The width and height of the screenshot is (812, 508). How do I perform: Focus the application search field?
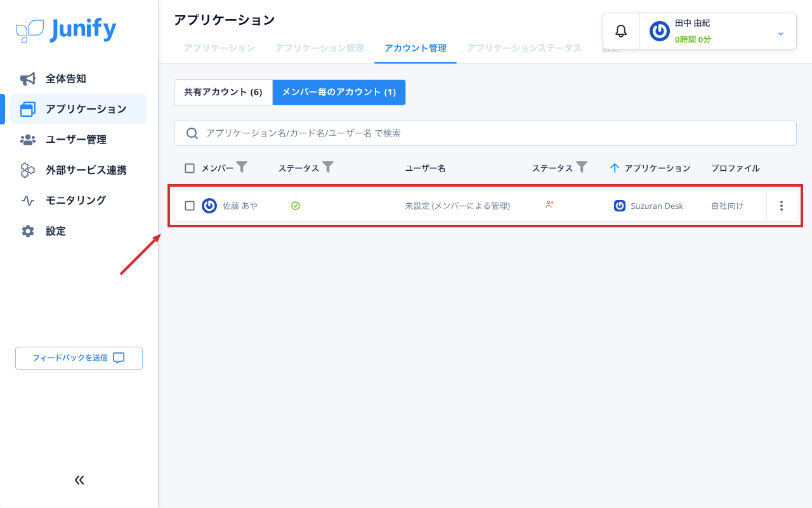click(x=485, y=133)
